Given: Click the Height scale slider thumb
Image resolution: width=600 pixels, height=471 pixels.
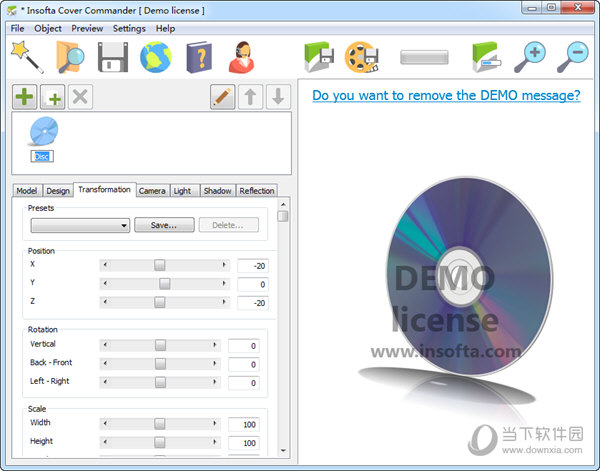Looking at the screenshot, I should coord(160,442).
